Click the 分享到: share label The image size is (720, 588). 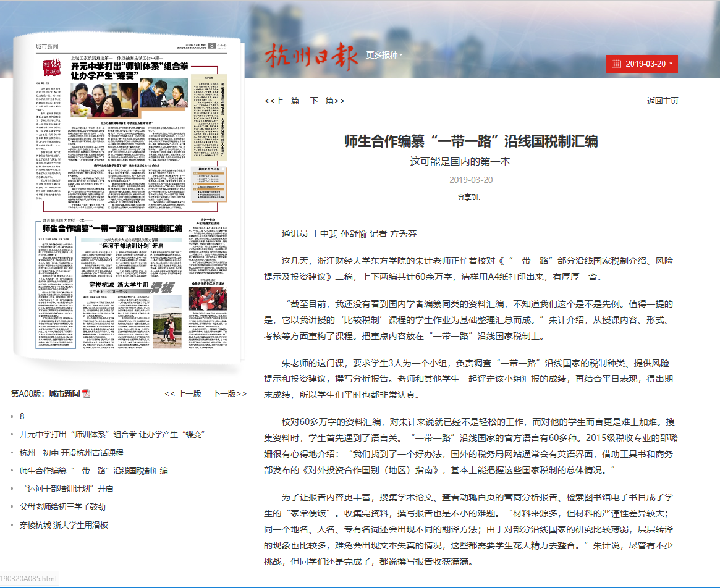(x=469, y=197)
